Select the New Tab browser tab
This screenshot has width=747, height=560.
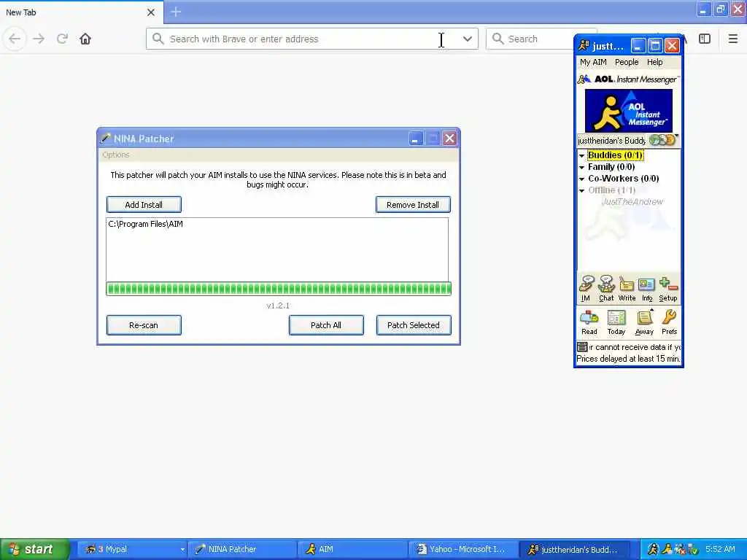point(81,12)
